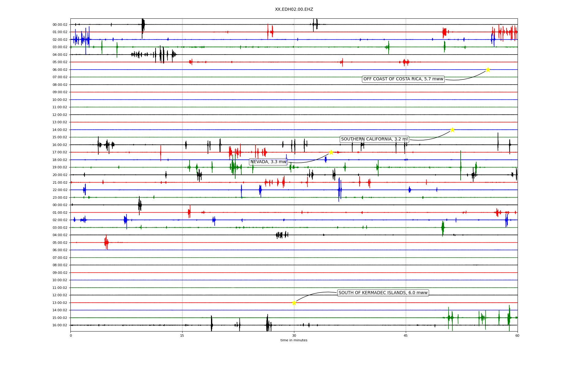Click the last 16:00:02 row label
Image resolution: width=588 pixels, height=368 pixels.
click(60, 325)
